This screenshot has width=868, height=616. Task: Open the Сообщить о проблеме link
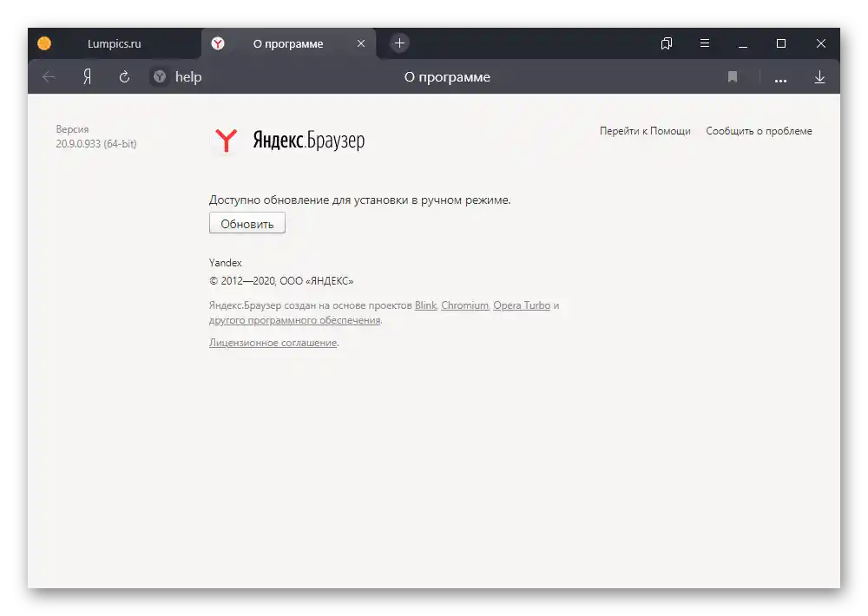pos(759,131)
